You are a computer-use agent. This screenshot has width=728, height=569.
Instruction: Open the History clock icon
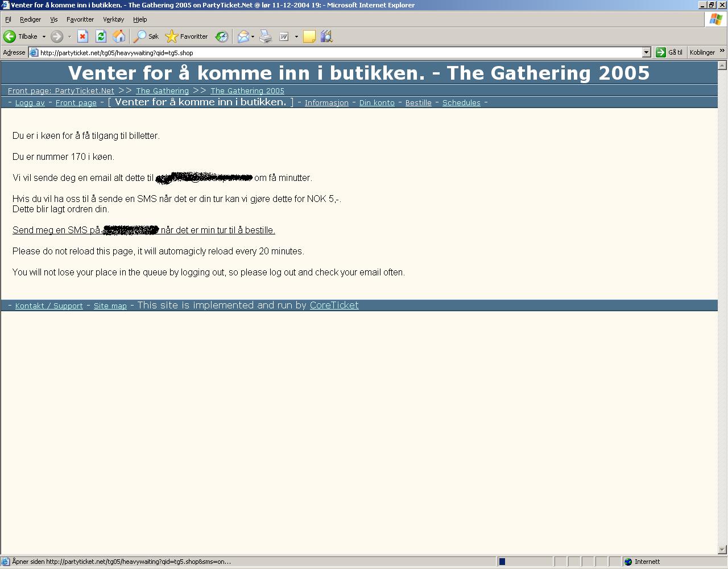pyautogui.click(x=222, y=36)
